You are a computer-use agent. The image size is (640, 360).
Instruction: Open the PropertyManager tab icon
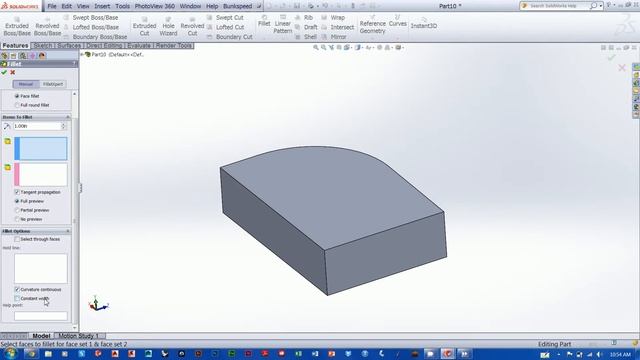[13, 56]
